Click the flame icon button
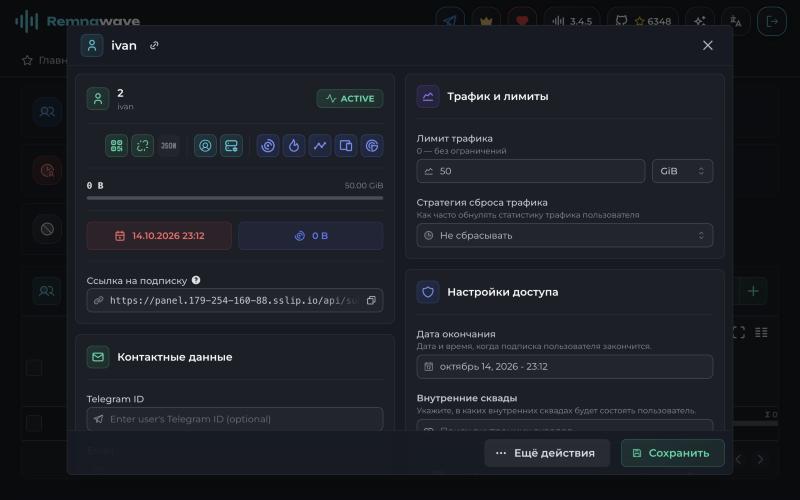Image resolution: width=800 pixels, height=500 pixels. pos(294,146)
